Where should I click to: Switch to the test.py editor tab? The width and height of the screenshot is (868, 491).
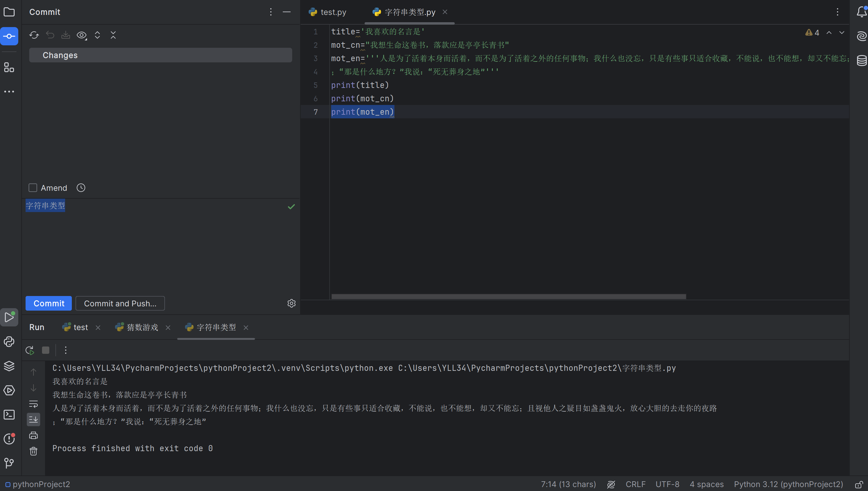(327, 12)
